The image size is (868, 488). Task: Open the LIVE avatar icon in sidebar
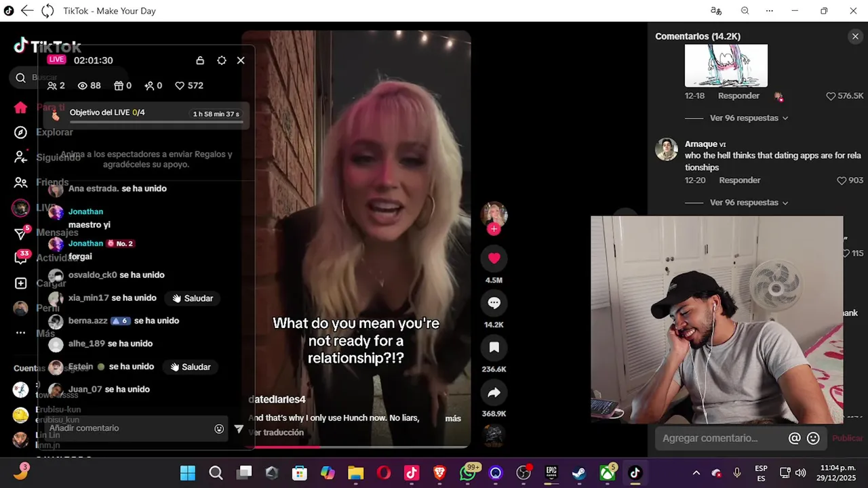tap(21, 207)
